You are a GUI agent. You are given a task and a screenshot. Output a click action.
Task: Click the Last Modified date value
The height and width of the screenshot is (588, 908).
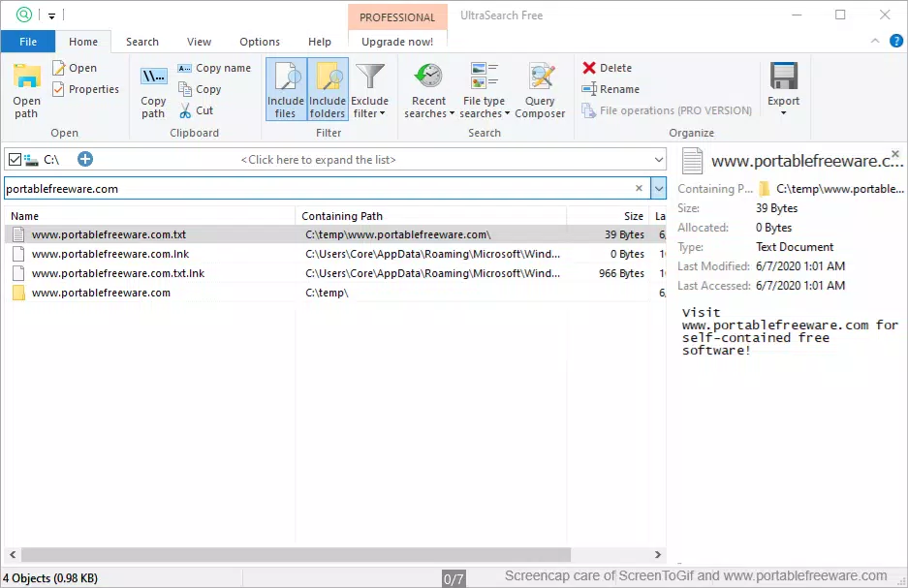click(800, 266)
